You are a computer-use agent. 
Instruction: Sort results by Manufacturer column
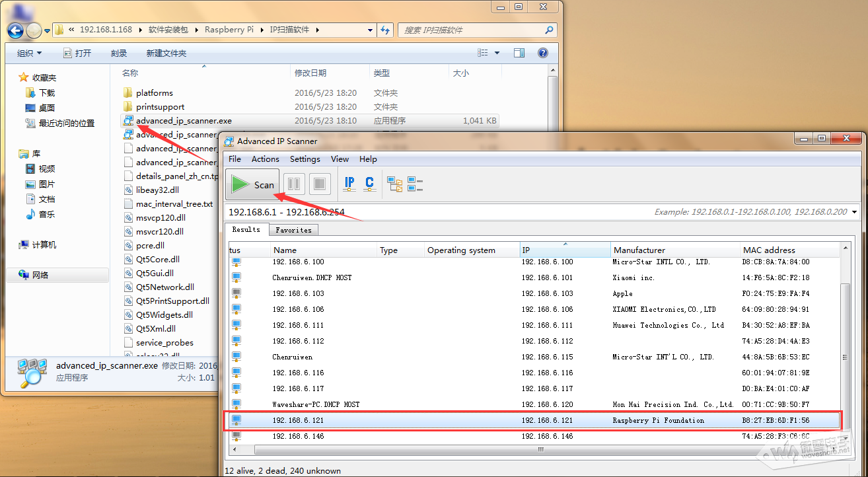click(x=675, y=250)
